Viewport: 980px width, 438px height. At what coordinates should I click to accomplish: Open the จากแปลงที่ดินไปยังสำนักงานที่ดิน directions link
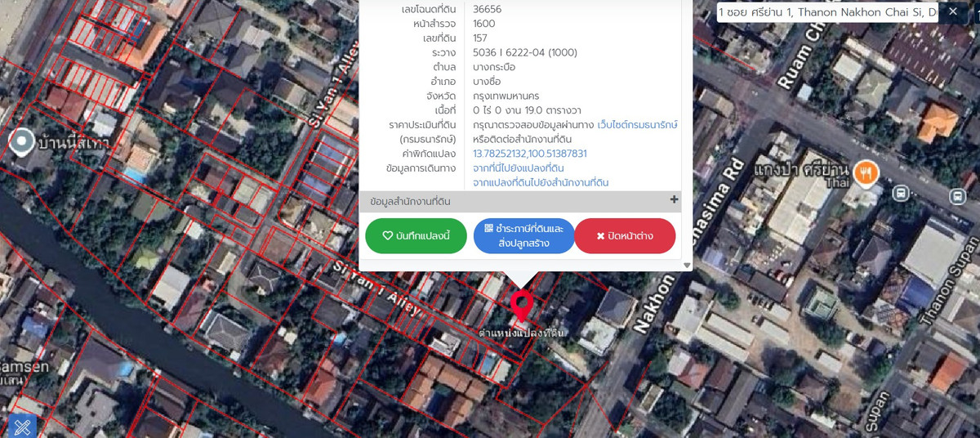[x=541, y=182]
